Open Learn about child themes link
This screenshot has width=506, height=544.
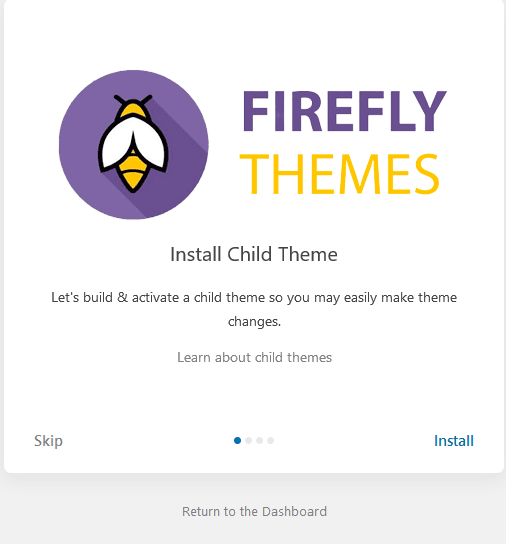click(254, 357)
